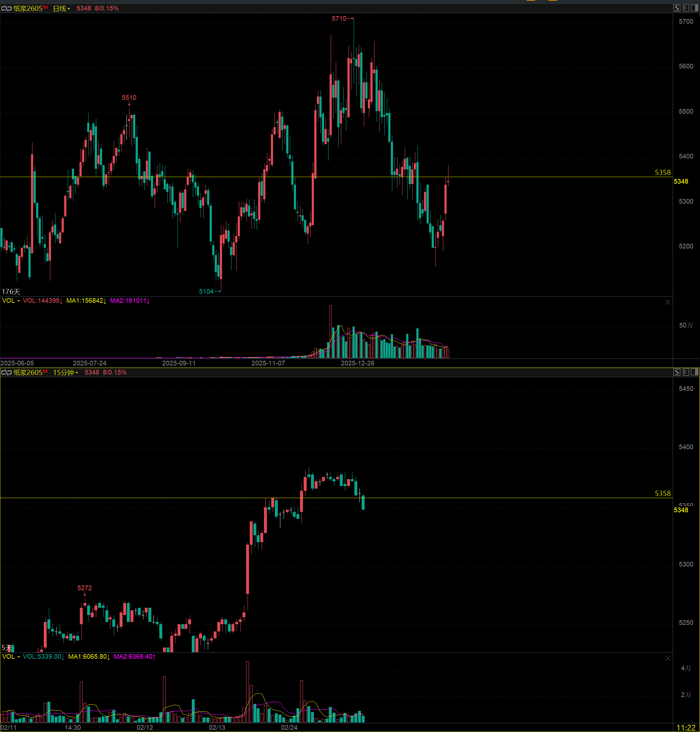Toggle the side panel icon in bottom chart

pos(695,372)
